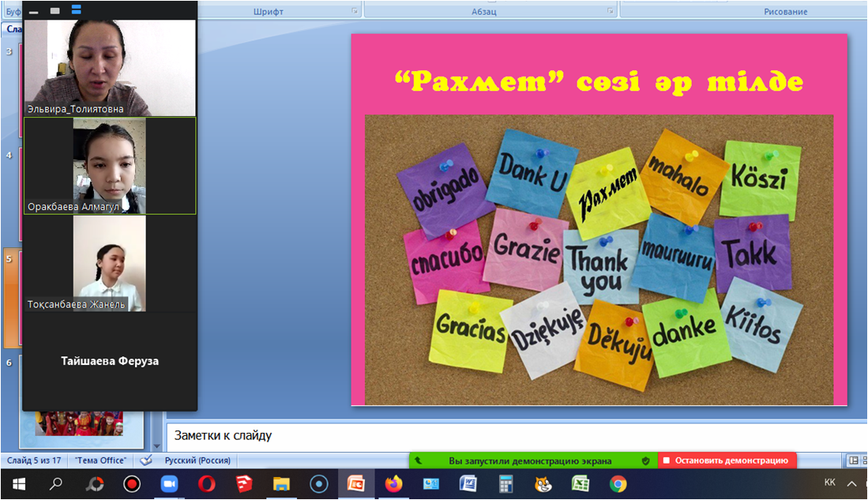Launch Firefox from the taskbar
The height and width of the screenshot is (500, 868).
click(393, 483)
